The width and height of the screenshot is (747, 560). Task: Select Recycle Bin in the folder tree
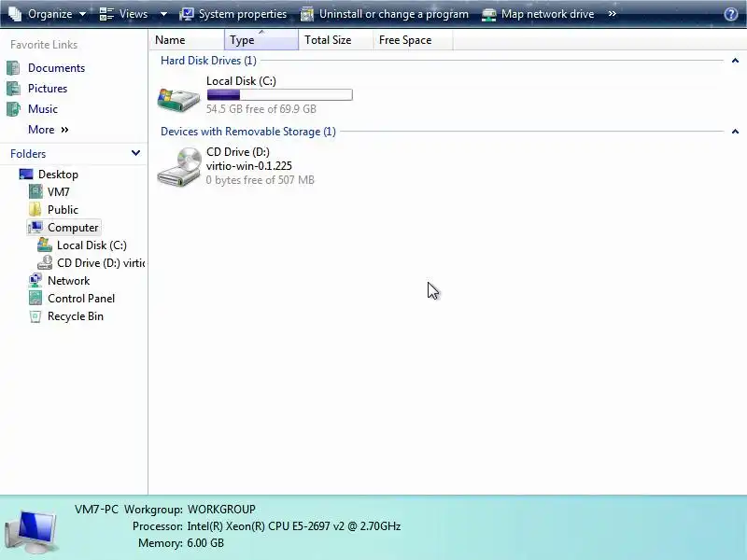click(76, 316)
